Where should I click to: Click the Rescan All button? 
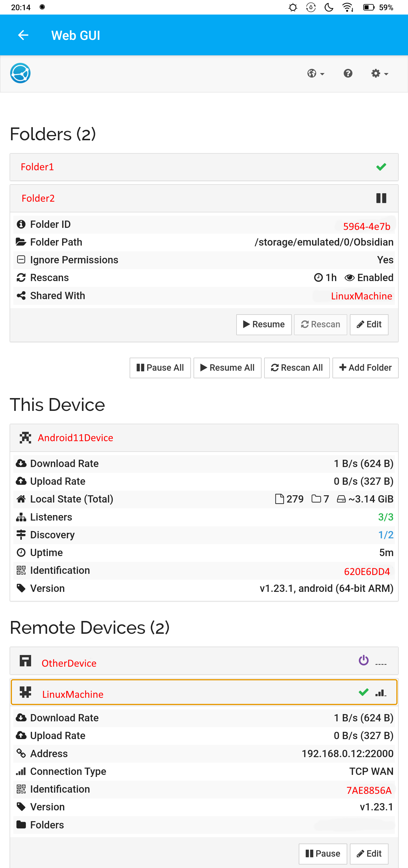(297, 368)
